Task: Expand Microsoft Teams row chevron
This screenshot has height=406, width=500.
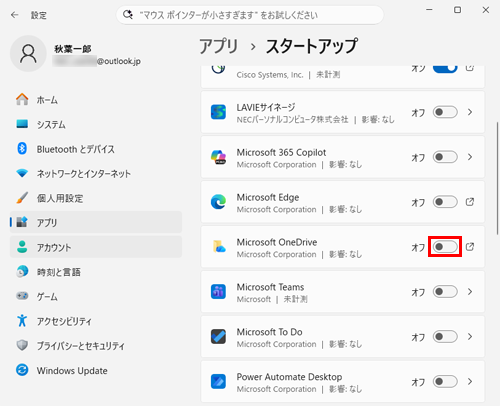Action: tap(470, 292)
